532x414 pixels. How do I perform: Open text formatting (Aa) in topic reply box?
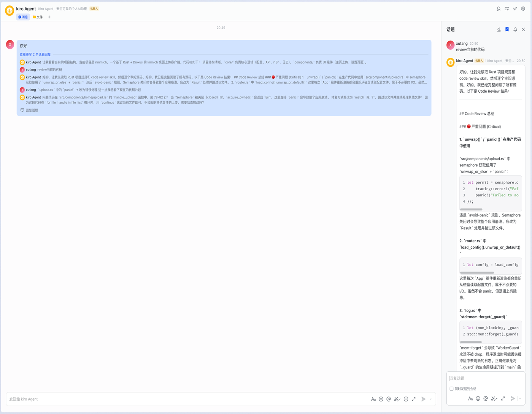tap(470, 399)
